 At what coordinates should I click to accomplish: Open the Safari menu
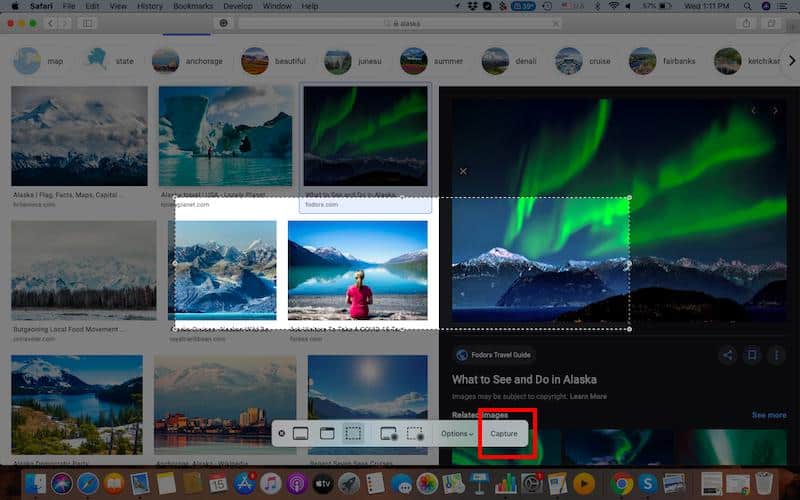[x=41, y=6]
